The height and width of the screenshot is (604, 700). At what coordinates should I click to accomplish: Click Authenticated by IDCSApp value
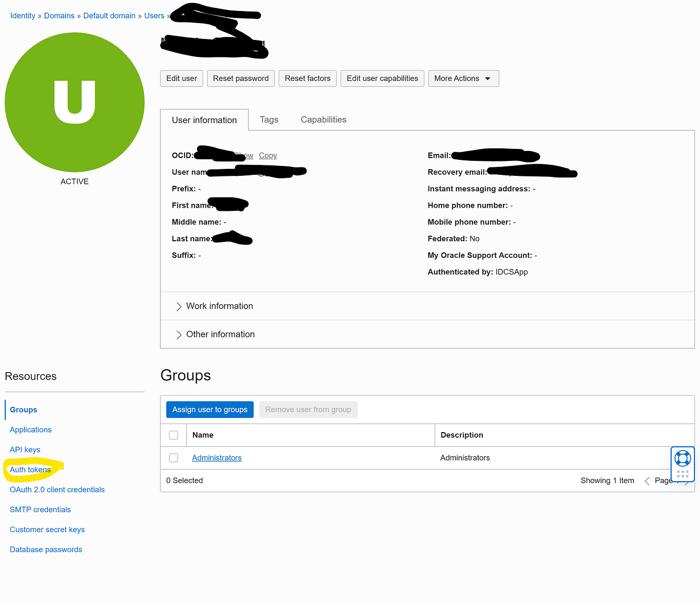click(x=511, y=272)
